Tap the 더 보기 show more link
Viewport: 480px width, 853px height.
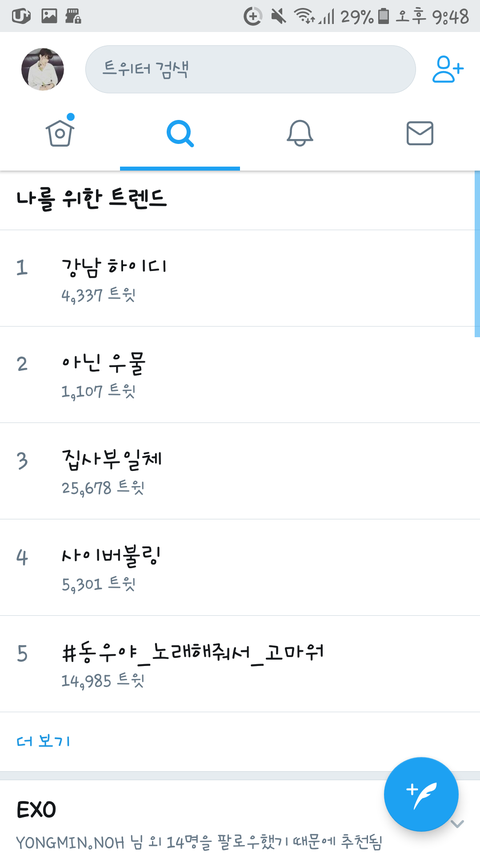(43, 741)
